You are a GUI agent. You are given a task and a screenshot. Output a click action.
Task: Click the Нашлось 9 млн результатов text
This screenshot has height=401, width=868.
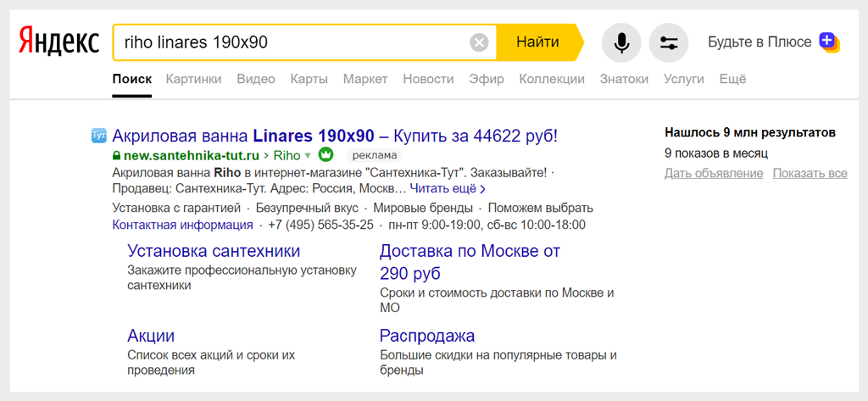750,133
